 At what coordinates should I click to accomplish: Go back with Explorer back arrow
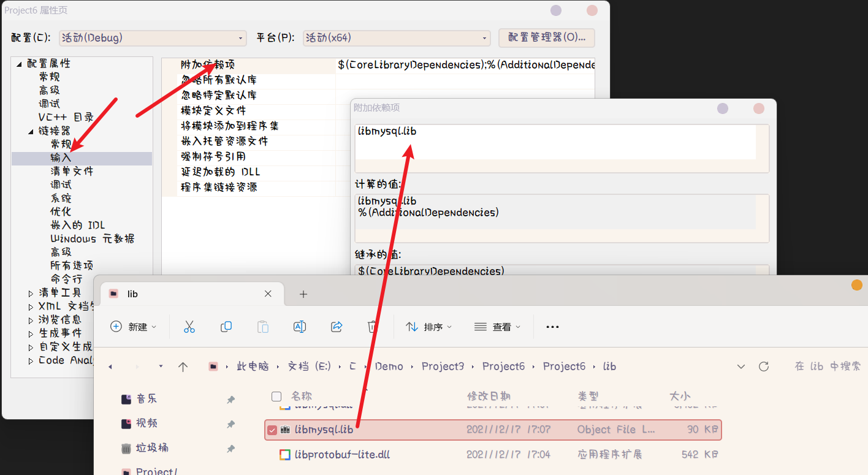click(x=110, y=367)
